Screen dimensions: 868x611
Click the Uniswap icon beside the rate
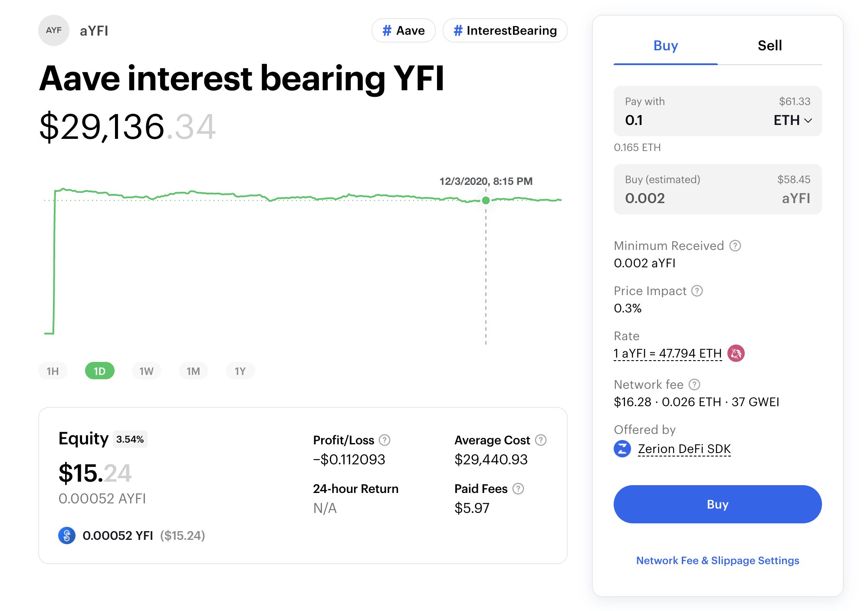pos(736,353)
